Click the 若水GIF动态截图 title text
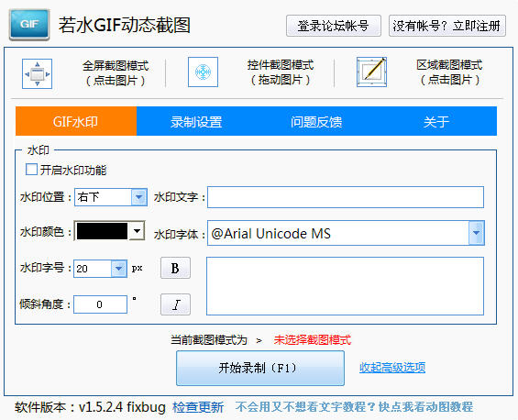 click(x=125, y=26)
